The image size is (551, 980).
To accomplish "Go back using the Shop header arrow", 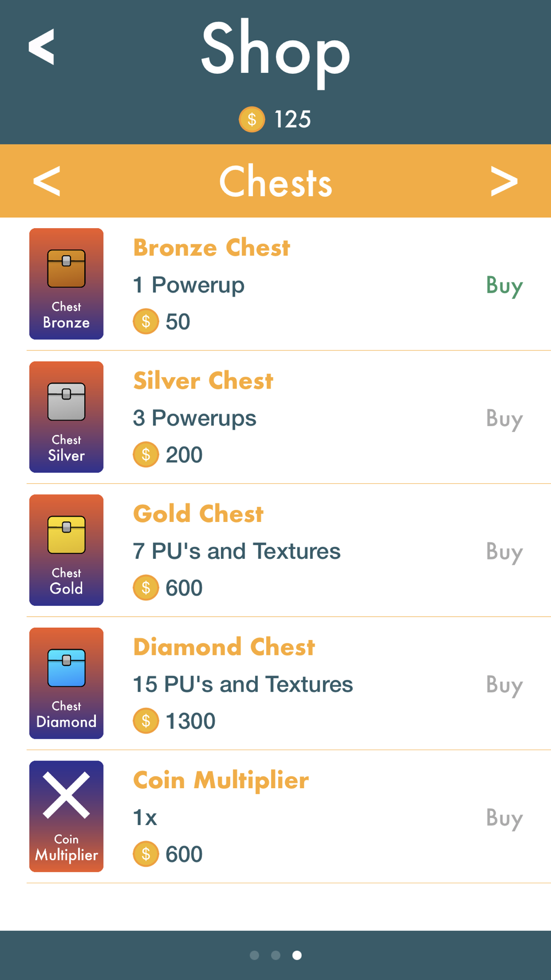I will click(42, 47).
